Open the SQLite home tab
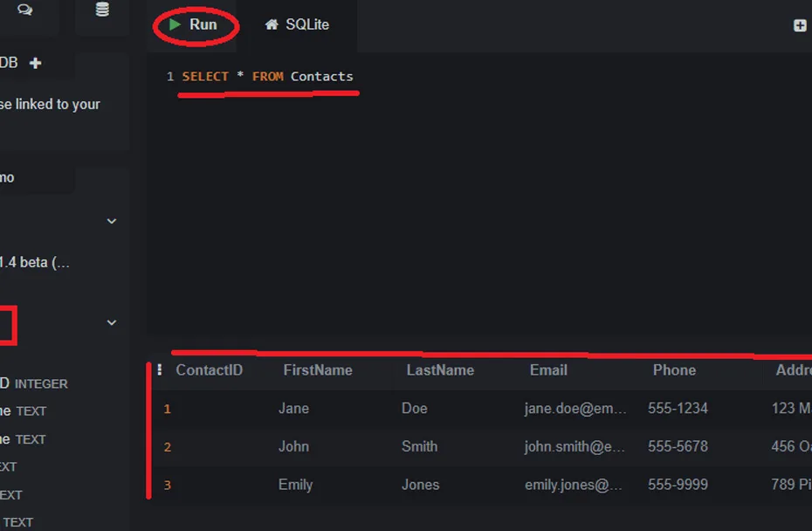The height and width of the screenshot is (531, 812). 297,24
